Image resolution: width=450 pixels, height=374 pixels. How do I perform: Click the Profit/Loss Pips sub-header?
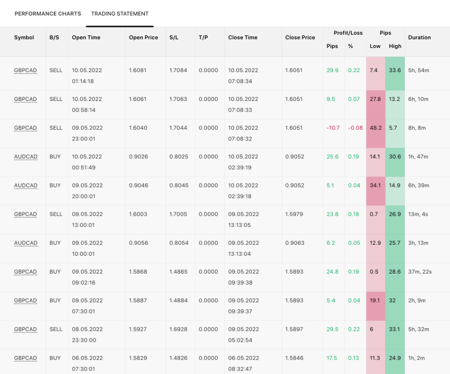(332, 46)
